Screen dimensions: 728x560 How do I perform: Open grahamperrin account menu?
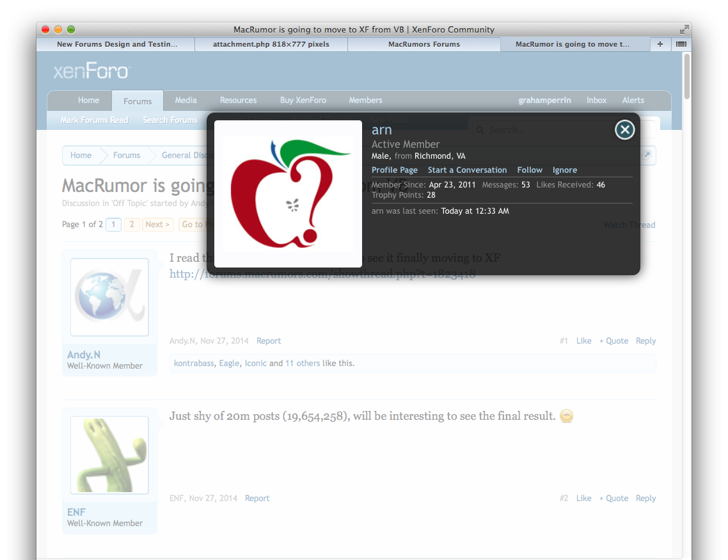pyautogui.click(x=544, y=100)
